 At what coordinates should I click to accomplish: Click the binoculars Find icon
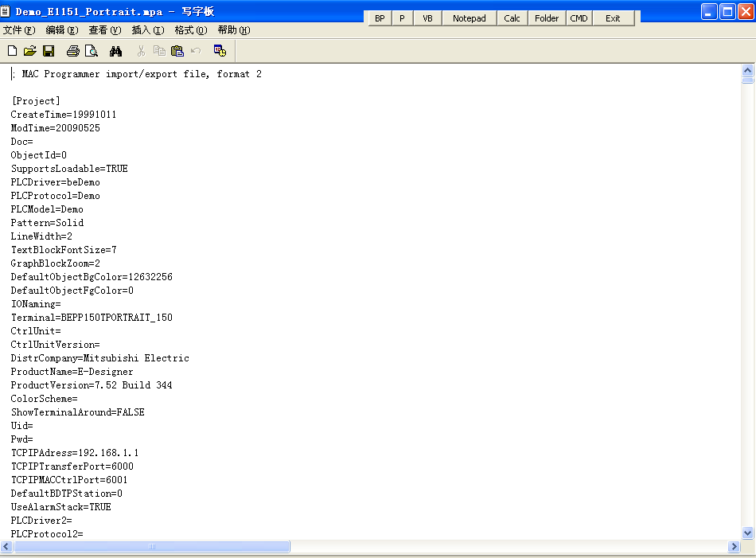(x=116, y=51)
